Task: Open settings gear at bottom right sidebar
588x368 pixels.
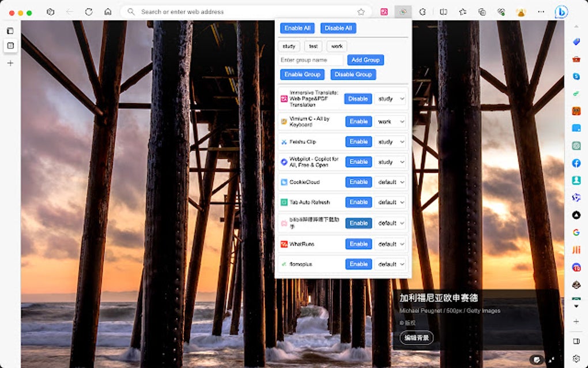Action: click(578, 358)
